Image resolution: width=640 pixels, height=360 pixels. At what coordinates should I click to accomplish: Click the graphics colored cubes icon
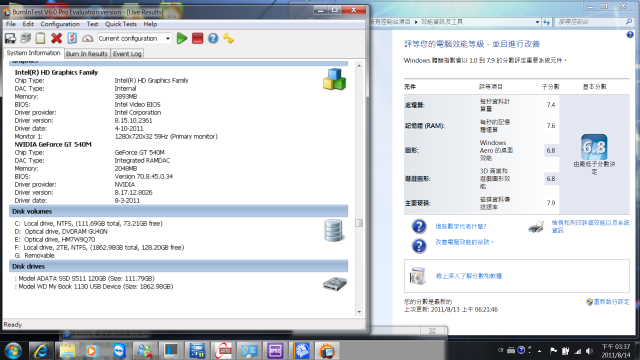pyautogui.click(x=335, y=79)
